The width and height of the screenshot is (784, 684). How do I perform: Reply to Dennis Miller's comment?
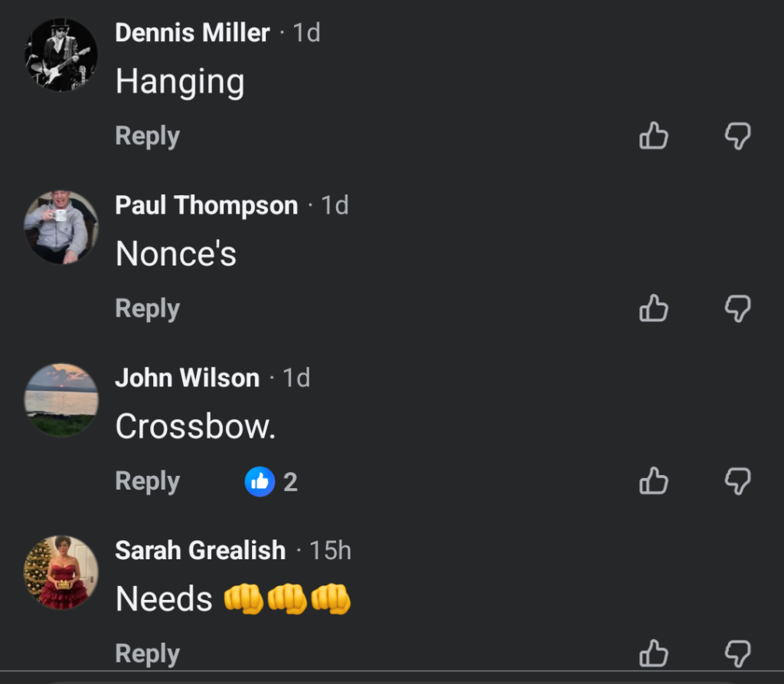coord(147,136)
